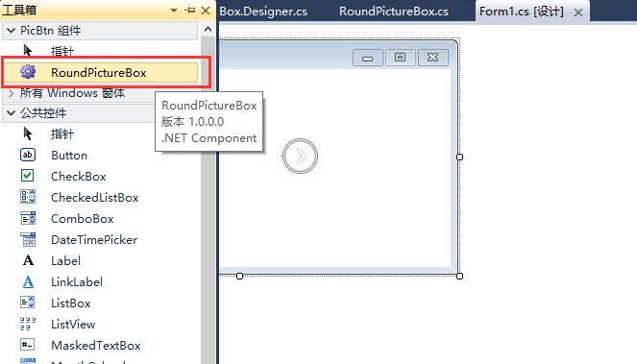This screenshot has height=364, width=637.
Task: Collapse the 公共控件 group
Action: point(11,113)
